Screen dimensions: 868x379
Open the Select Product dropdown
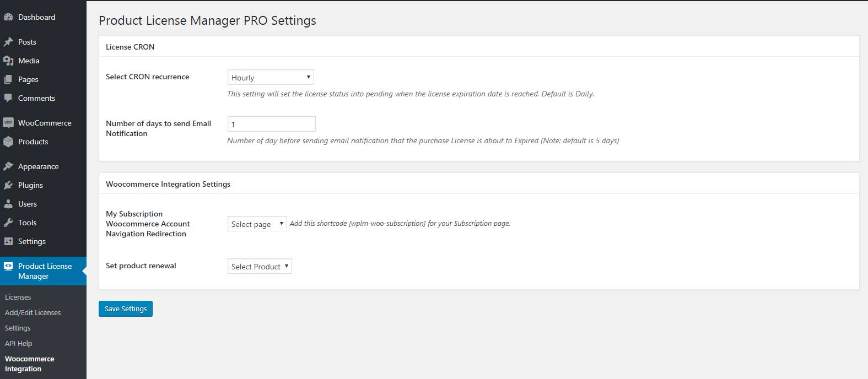click(260, 267)
